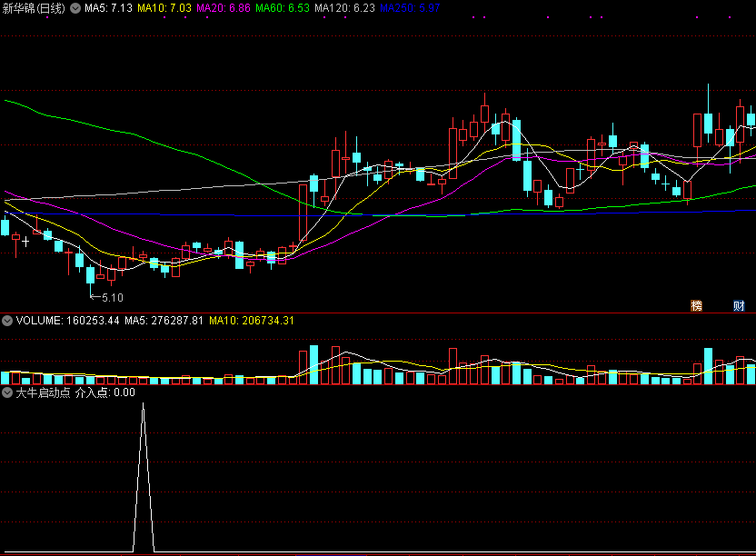756x556 pixels.
Task: Click the MA120: 6.23 label
Action: pyautogui.click(x=344, y=8)
